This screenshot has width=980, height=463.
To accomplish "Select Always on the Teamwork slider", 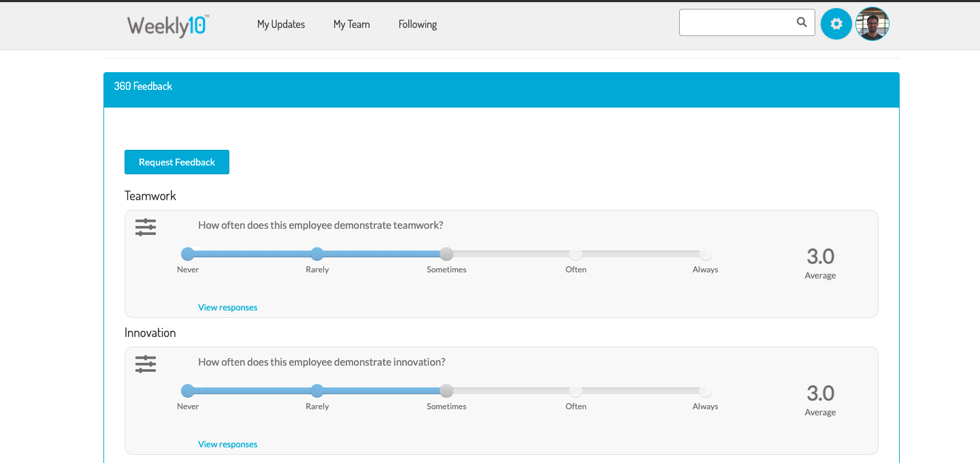I will 705,254.
